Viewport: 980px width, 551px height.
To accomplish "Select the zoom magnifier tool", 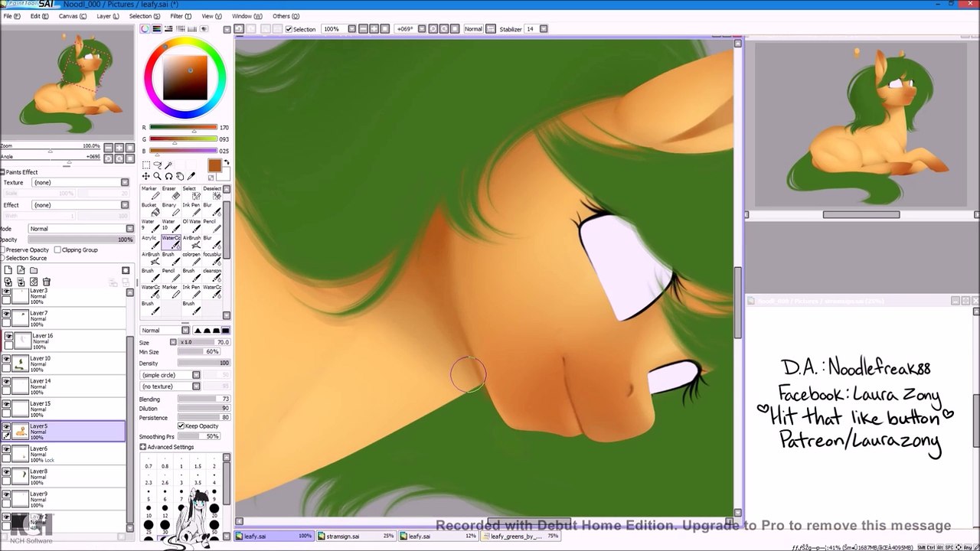I will pyautogui.click(x=157, y=176).
